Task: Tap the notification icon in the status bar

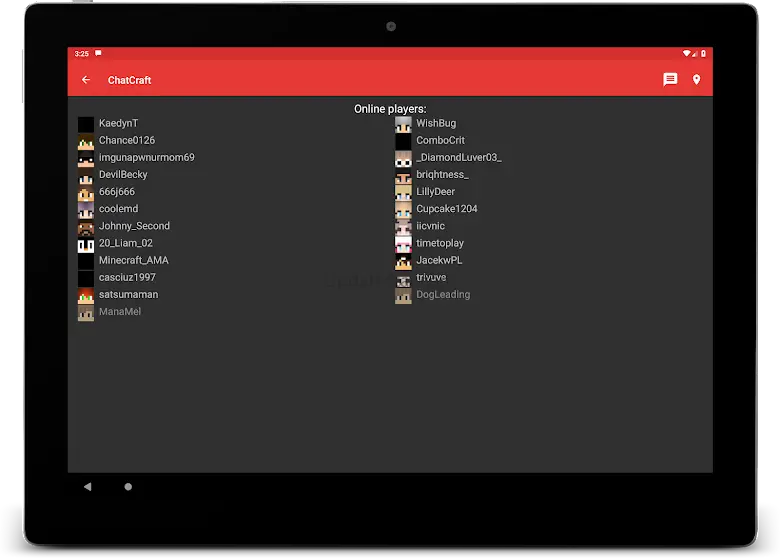Action: pyautogui.click(x=98, y=53)
